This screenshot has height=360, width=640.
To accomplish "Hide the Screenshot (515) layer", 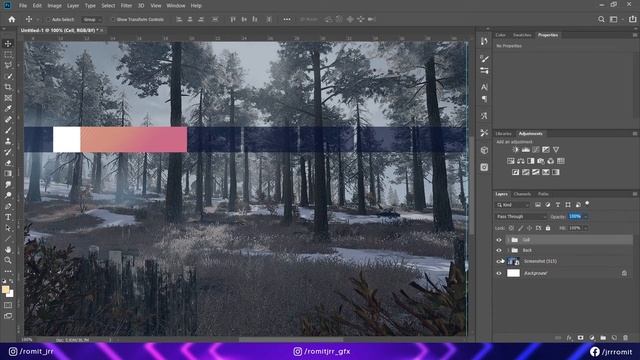I will coord(499,261).
